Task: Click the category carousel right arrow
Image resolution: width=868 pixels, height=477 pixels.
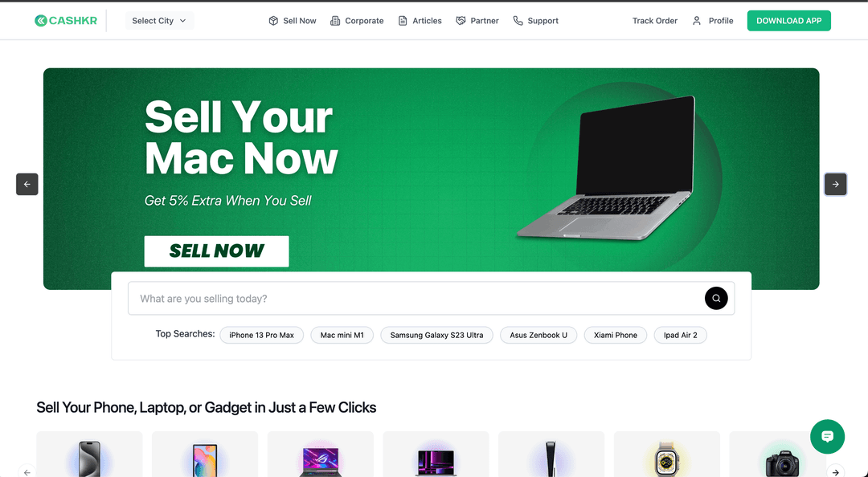Action: coord(835,471)
